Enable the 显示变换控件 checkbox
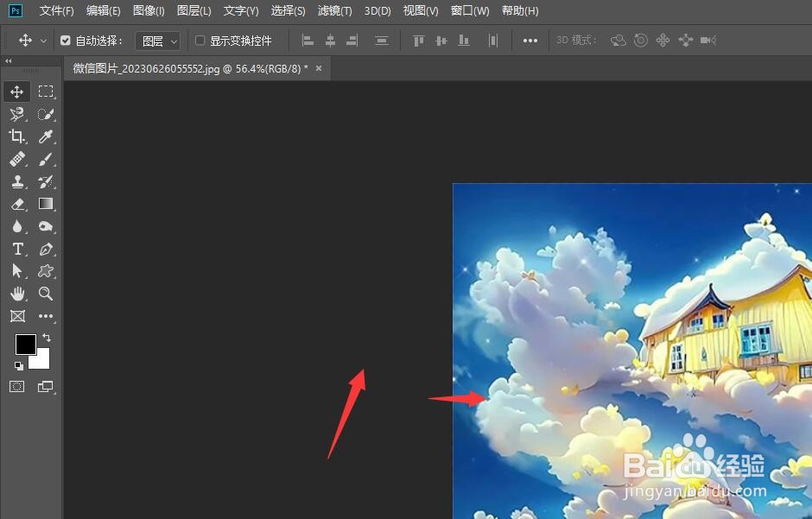The image size is (812, 519). (200, 41)
